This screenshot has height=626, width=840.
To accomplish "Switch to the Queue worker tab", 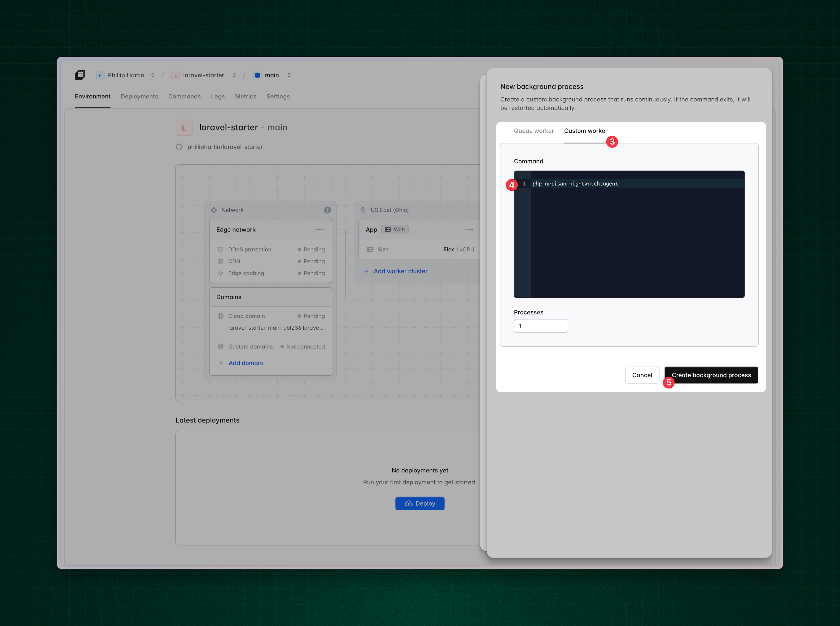I will 533,131.
